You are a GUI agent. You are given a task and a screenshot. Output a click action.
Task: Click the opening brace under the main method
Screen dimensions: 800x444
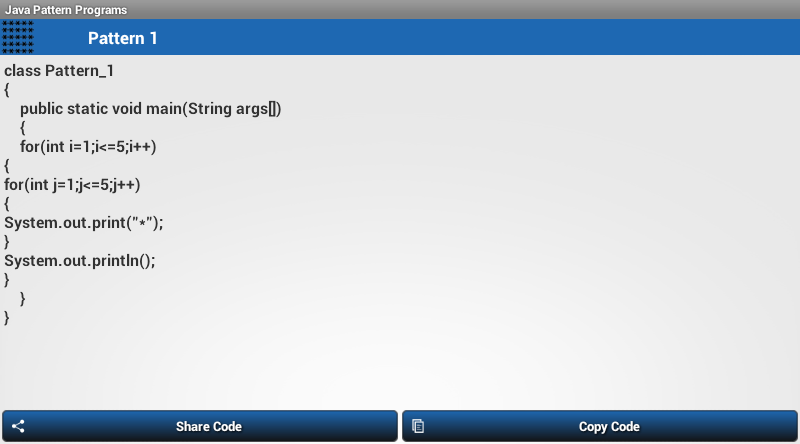(x=23, y=128)
